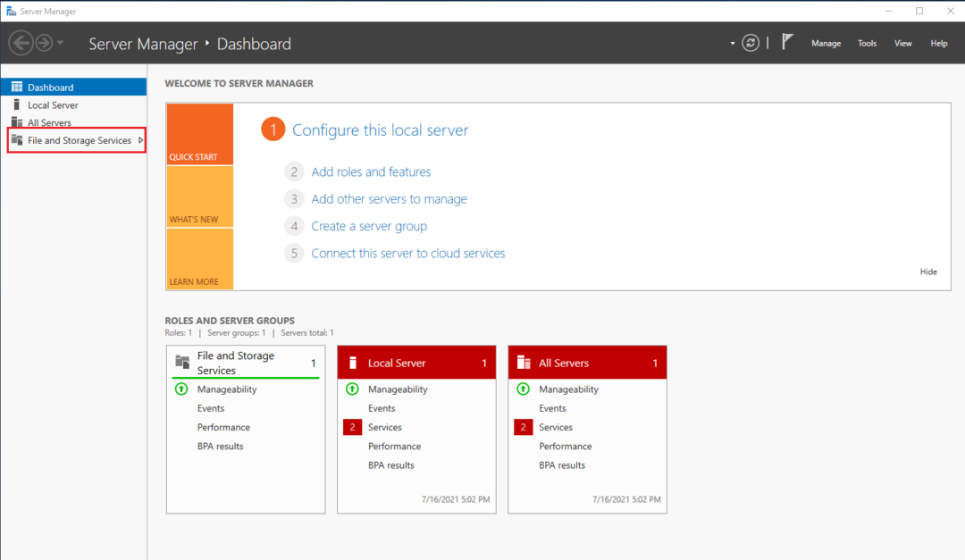Open navigation history dropdown arrow
Image resolution: width=965 pixels, height=560 pixels.
tap(61, 43)
